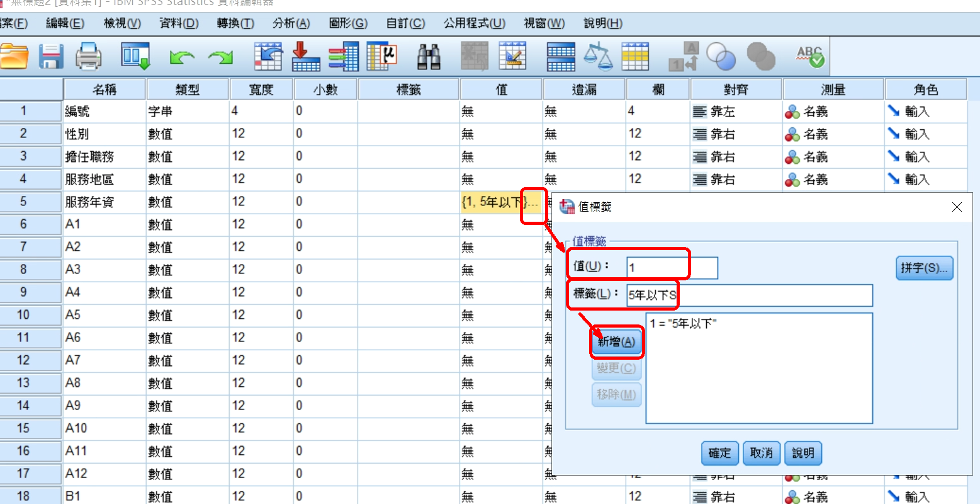
Task: Confirm the dialog with 確定 button
Action: (x=719, y=453)
